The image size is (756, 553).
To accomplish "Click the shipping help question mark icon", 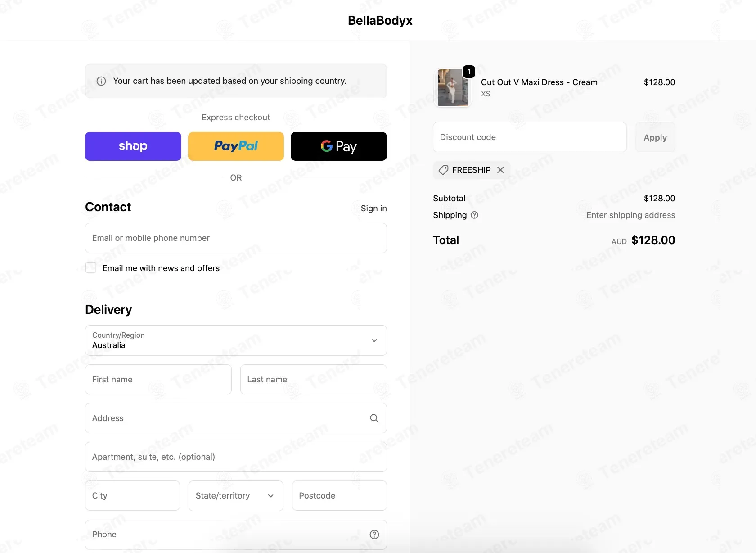I will 474,215.
